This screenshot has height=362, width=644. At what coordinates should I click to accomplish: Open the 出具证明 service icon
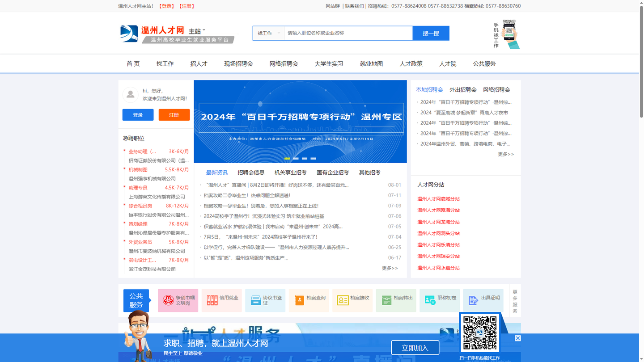point(483,300)
